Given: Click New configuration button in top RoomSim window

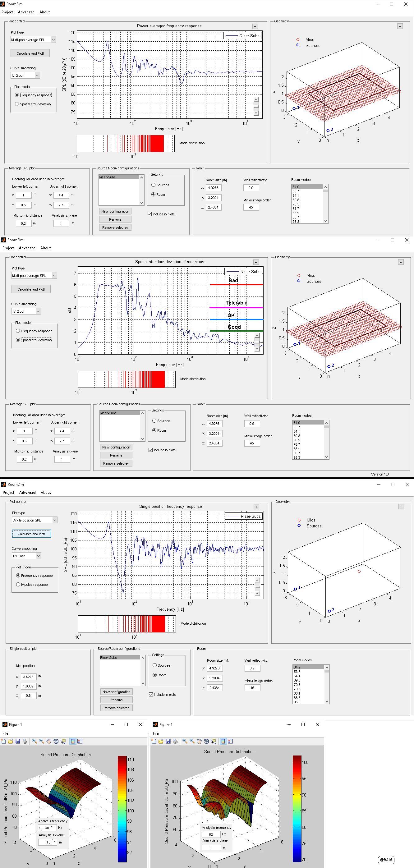Looking at the screenshot, I should click(x=115, y=211).
